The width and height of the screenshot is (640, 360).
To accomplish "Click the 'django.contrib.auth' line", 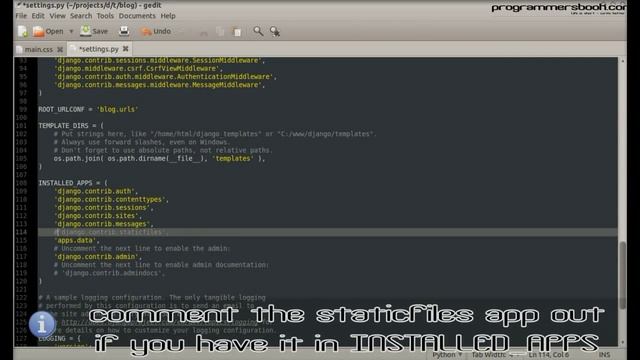I will coord(96,191).
